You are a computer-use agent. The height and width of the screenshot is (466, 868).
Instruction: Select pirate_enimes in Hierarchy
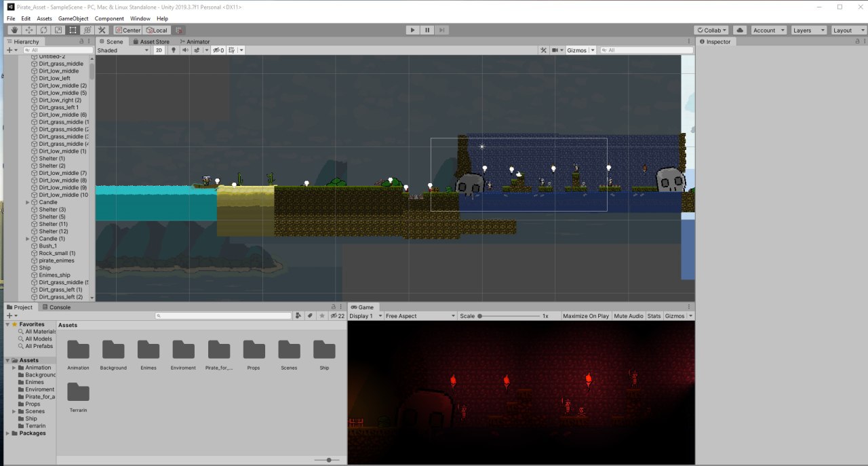56,260
